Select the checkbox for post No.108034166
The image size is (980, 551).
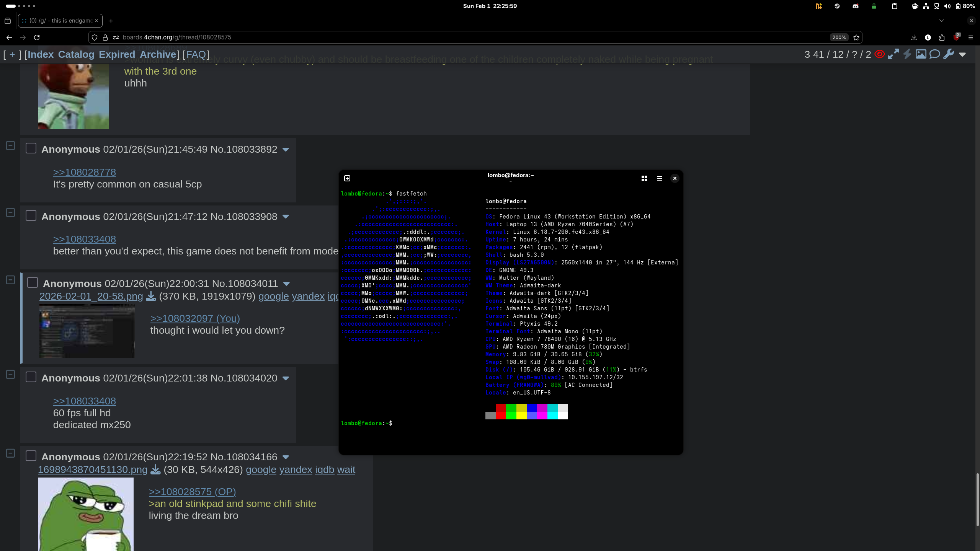[x=31, y=456]
